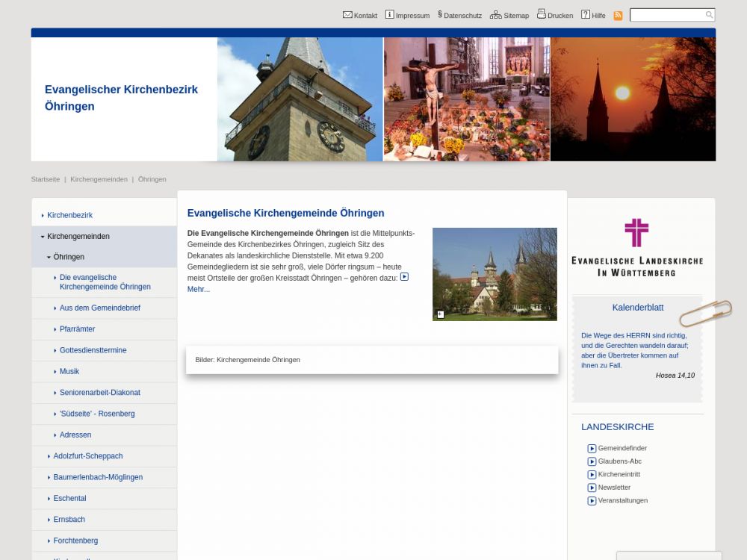Collapse the Öhringen submenu

coord(49,257)
